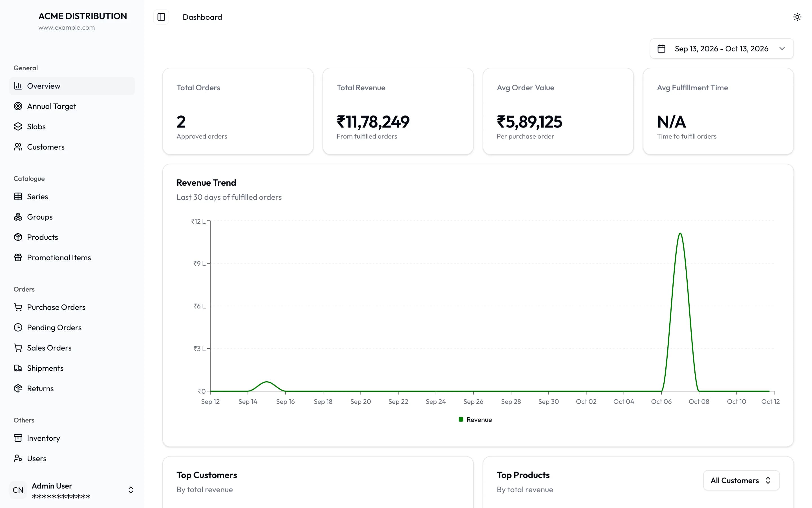812x508 pixels.
Task: Open the All Customers filter dropdown
Action: 741,480
